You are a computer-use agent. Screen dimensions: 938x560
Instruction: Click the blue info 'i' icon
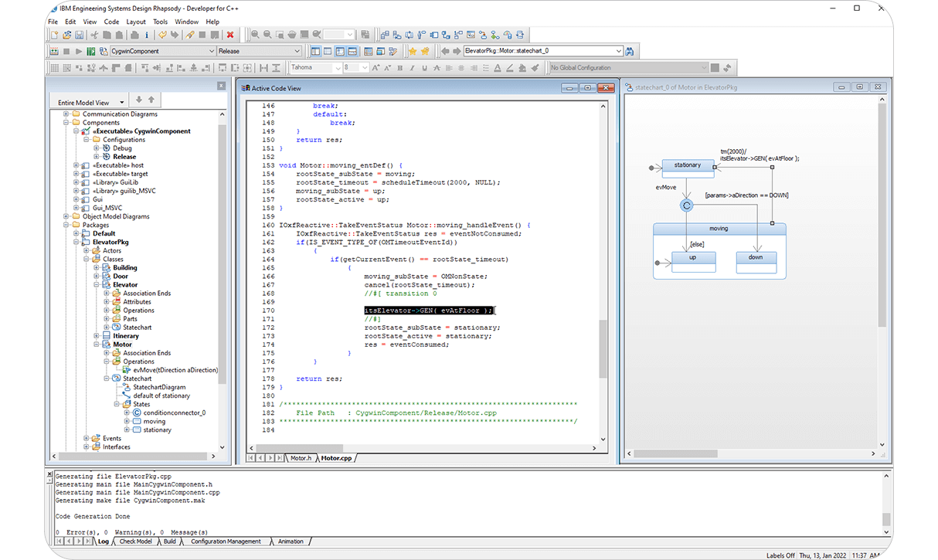pyautogui.click(x=147, y=35)
